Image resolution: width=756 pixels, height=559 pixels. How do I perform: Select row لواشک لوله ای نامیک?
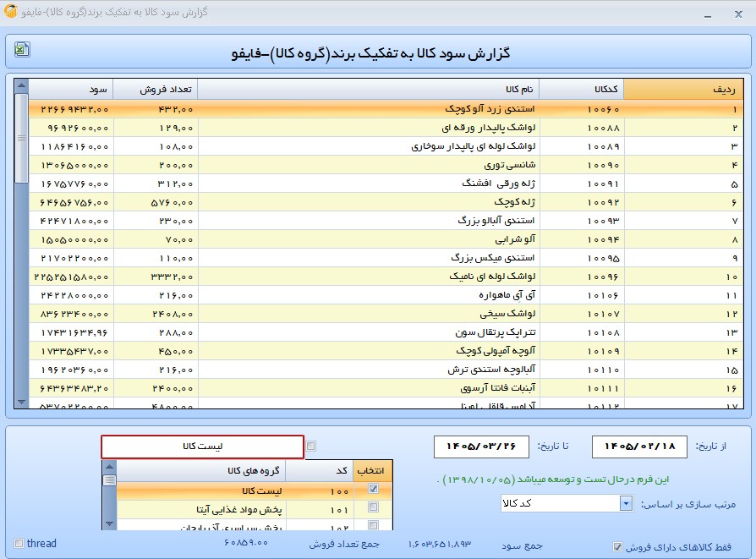click(386, 277)
